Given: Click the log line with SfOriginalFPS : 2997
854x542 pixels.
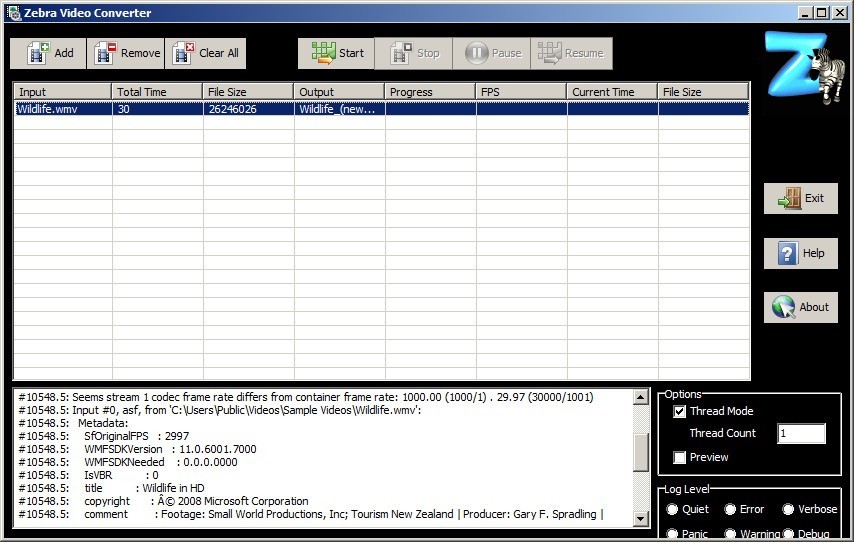Looking at the screenshot, I should [103, 436].
